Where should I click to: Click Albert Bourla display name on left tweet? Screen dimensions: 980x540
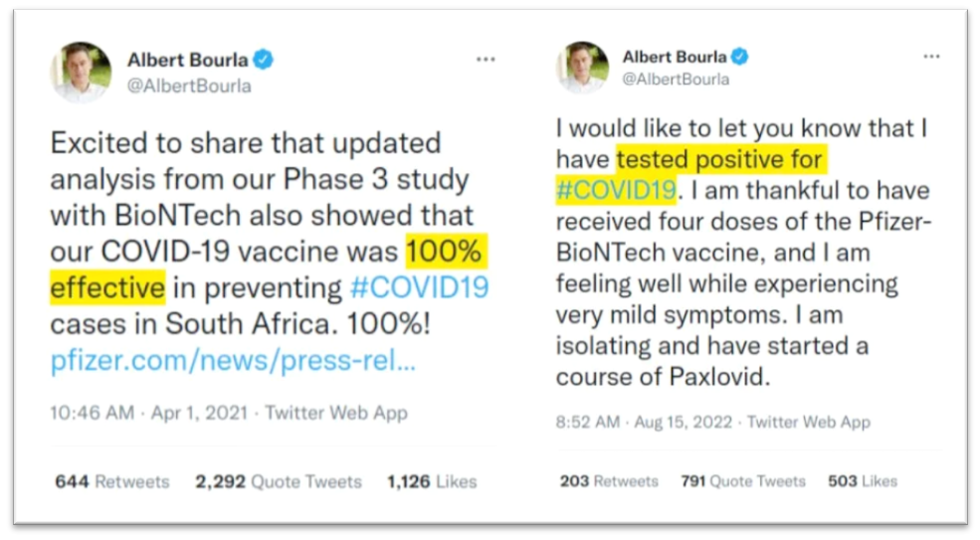click(187, 61)
